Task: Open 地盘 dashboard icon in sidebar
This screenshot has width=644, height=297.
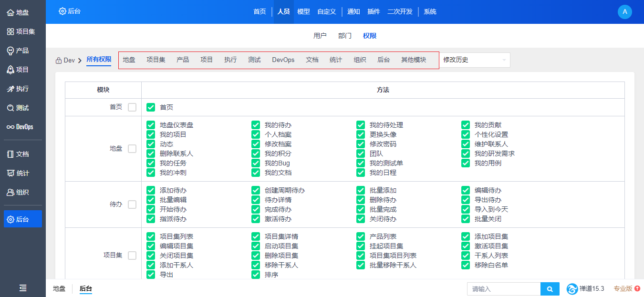Action: 10,13
